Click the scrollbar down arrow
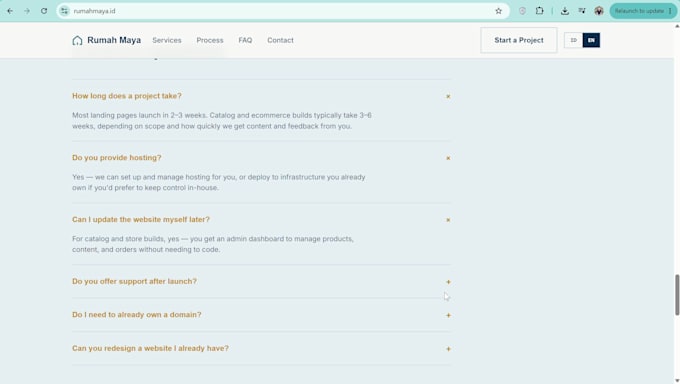The image size is (680, 384). pos(677,381)
